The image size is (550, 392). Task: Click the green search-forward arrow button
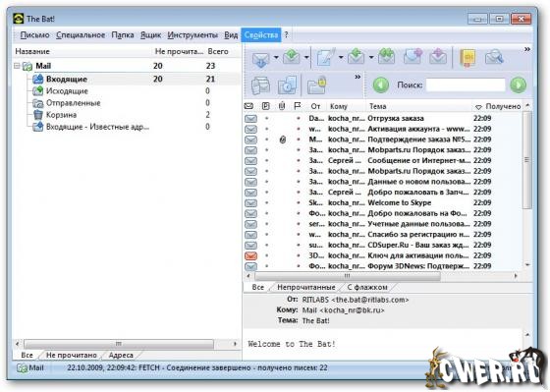(519, 84)
